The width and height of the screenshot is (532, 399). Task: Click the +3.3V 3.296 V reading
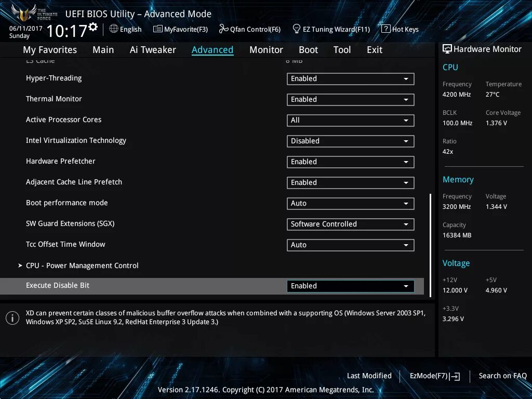(x=453, y=319)
